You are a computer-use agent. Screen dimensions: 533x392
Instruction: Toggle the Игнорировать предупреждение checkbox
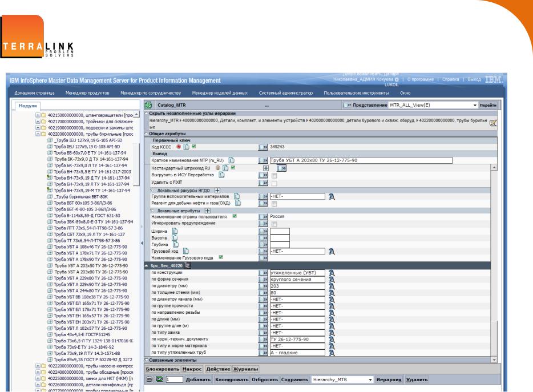pos(274,224)
